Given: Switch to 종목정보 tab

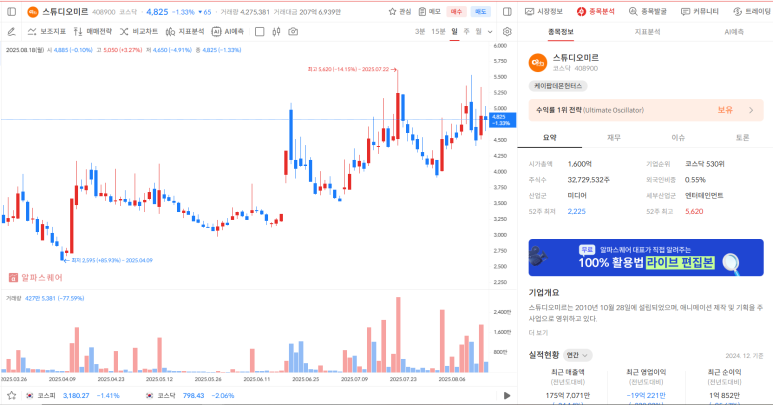Looking at the screenshot, I should click(x=561, y=32).
